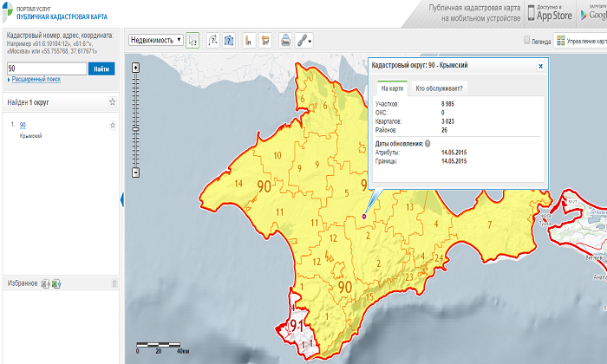
Task: Add result 90 Крымский to favorites
Action: [x=113, y=125]
